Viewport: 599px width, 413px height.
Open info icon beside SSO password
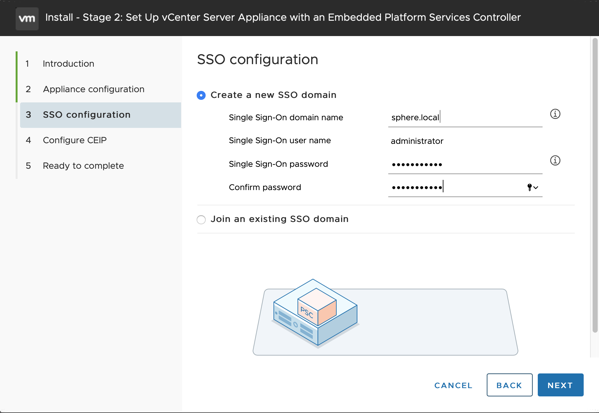click(555, 160)
